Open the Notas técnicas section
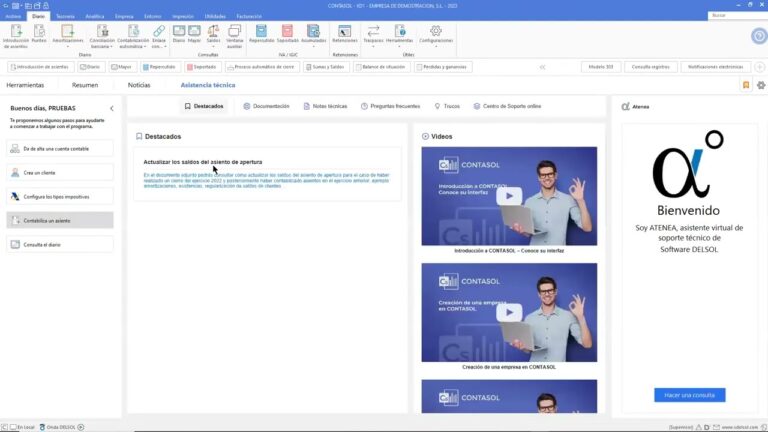The width and height of the screenshot is (768, 432). (x=325, y=106)
